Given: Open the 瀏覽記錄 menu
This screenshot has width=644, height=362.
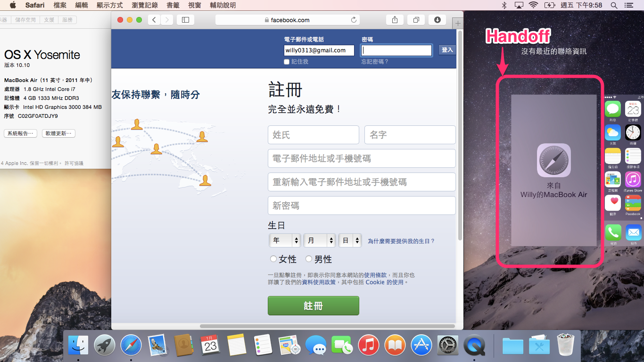Looking at the screenshot, I should [x=145, y=5].
